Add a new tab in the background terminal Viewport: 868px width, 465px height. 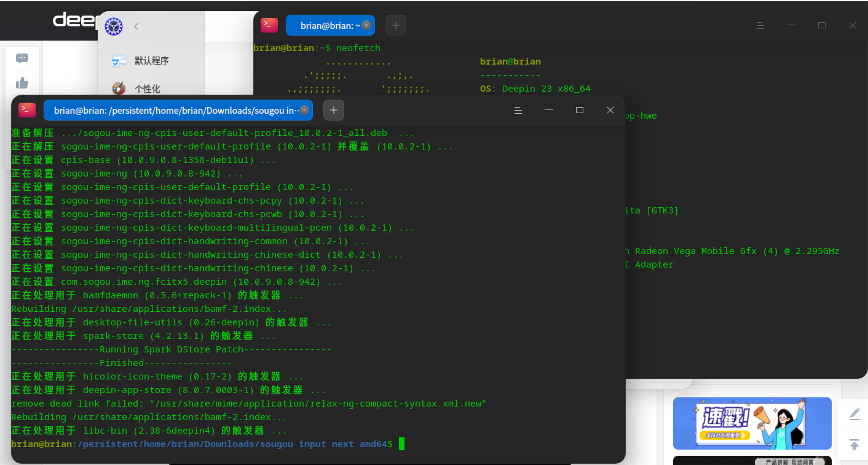(396, 25)
